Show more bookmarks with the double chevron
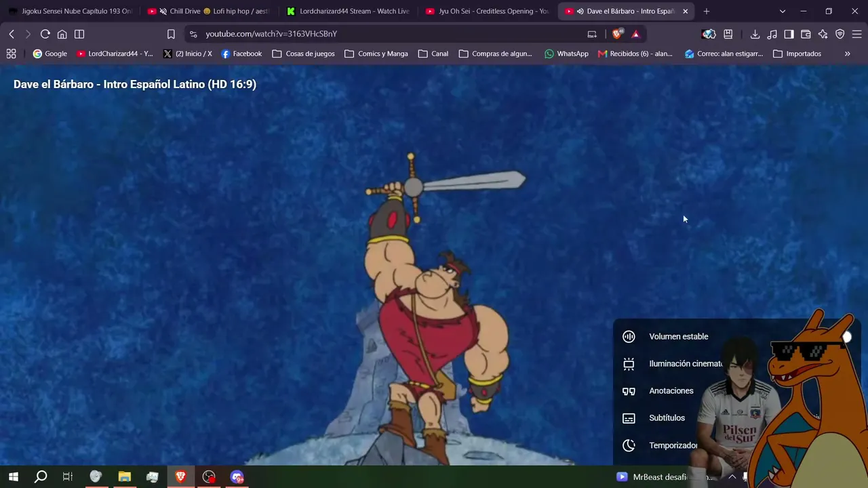The width and height of the screenshot is (868, 488). pyautogui.click(x=847, y=54)
